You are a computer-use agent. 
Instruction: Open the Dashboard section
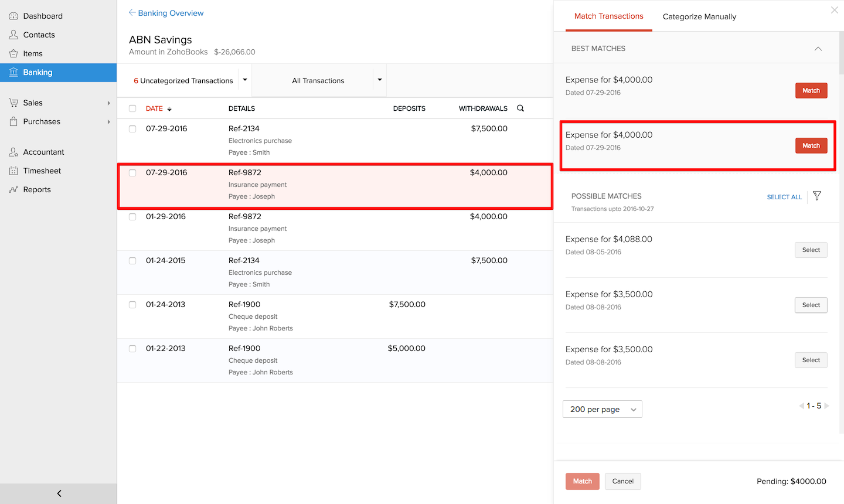[39, 16]
